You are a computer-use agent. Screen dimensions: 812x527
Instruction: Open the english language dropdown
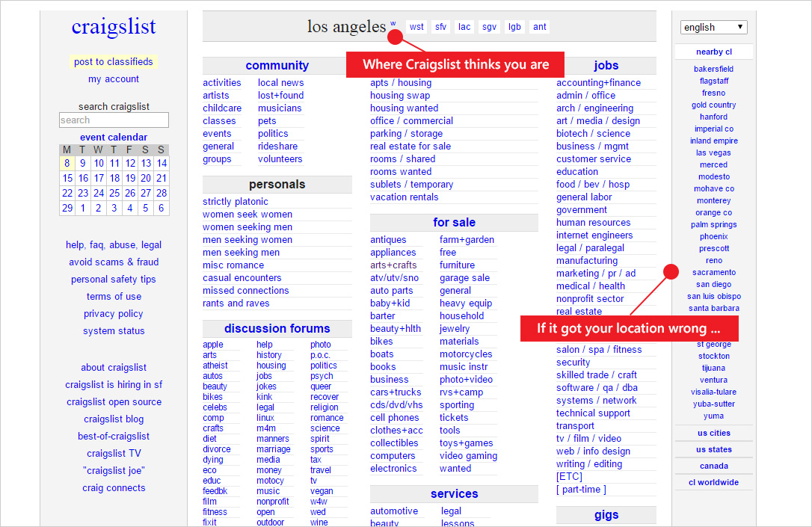(x=713, y=27)
